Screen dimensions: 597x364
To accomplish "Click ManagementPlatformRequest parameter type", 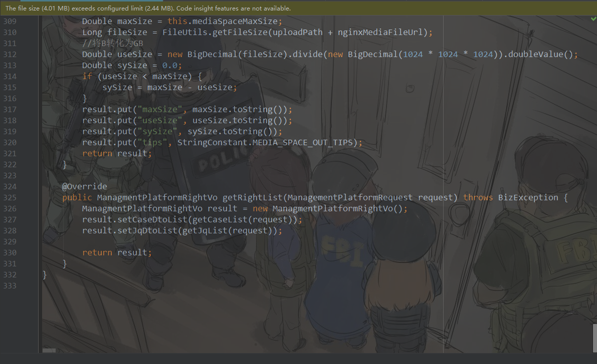I will 350,197.
